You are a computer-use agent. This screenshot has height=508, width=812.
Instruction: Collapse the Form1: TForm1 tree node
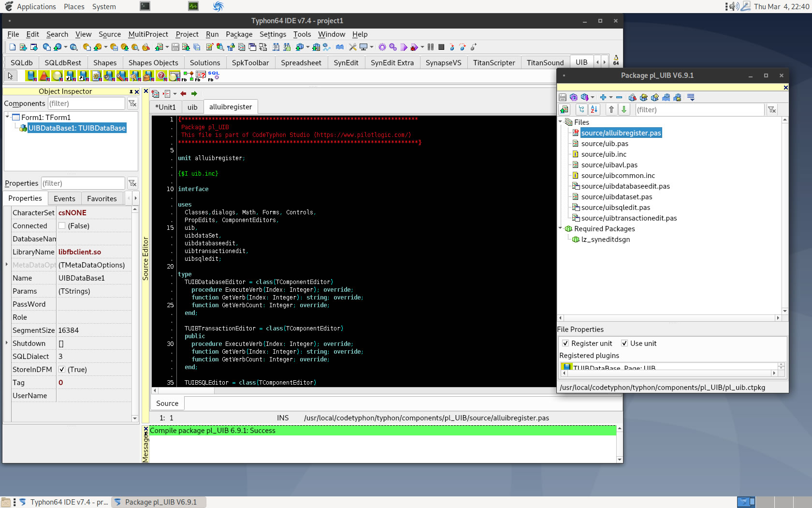pyautogui.click(x=7, y=117)
